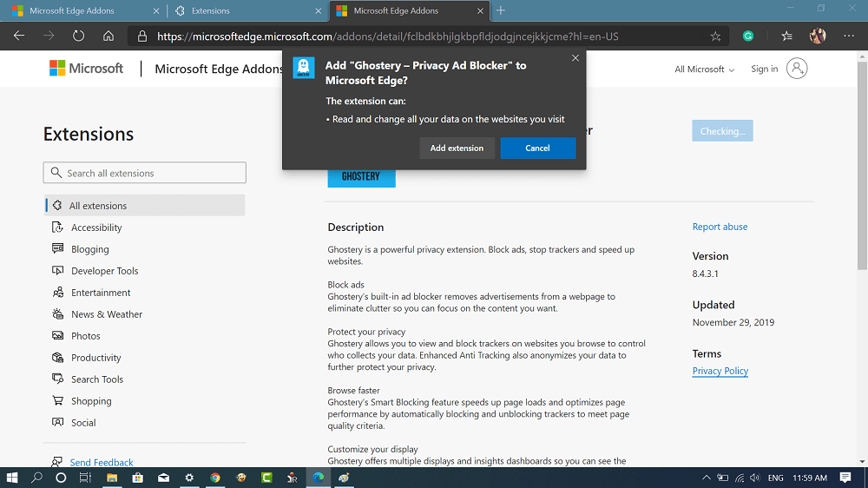
Task: Click the address bar URL
Action: tap(387, 36)
